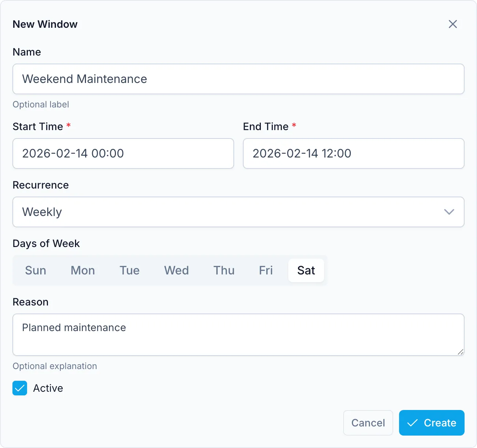Close the New Window dialog

453,24
